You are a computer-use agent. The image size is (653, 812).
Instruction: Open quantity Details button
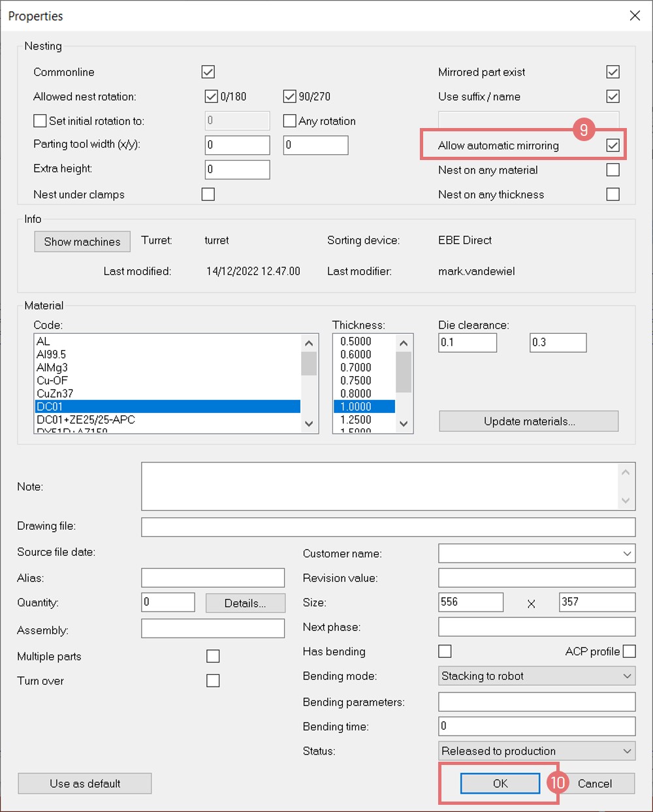tap(245, 603)
